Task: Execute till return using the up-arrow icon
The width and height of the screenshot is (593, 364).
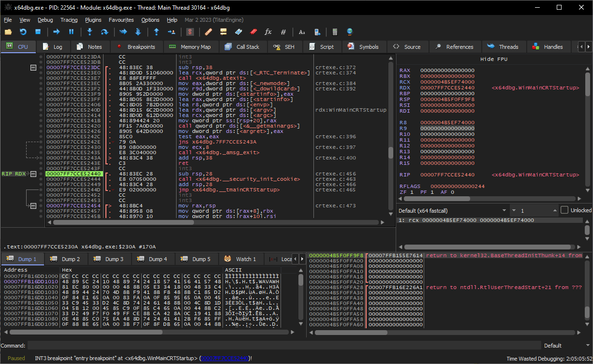Action: coord(156,31)
